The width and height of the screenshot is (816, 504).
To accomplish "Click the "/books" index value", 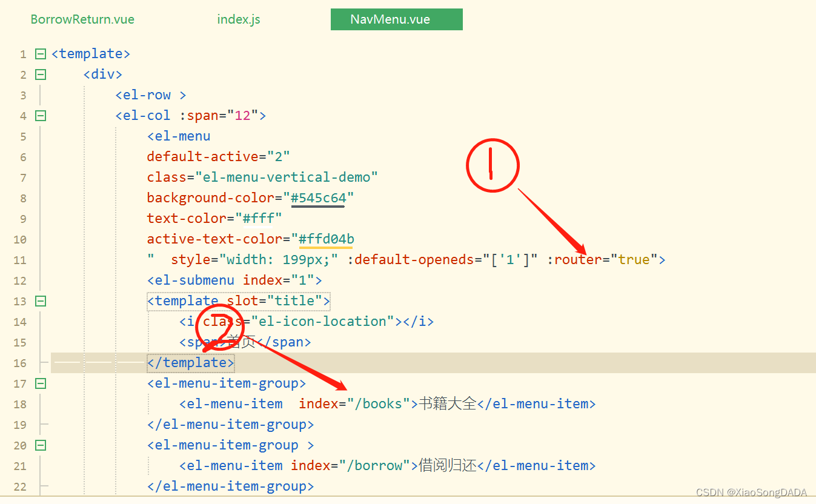I will point(379,404).
